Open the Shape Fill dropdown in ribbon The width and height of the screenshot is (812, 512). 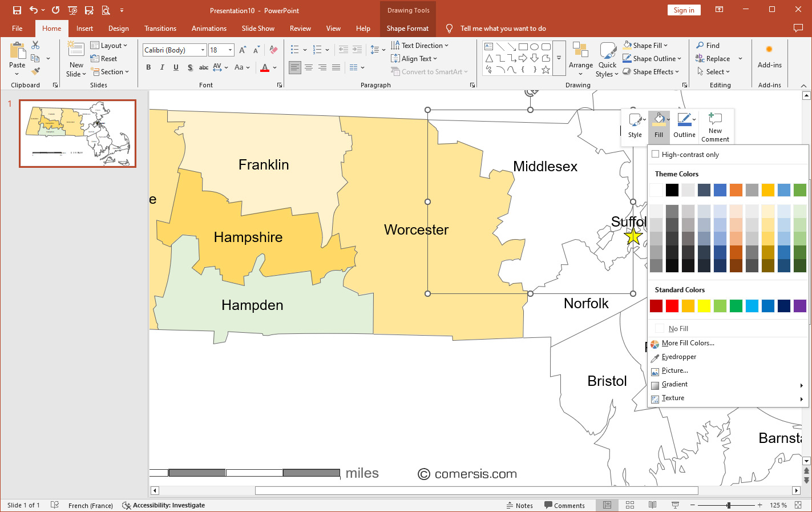(645, 46)
